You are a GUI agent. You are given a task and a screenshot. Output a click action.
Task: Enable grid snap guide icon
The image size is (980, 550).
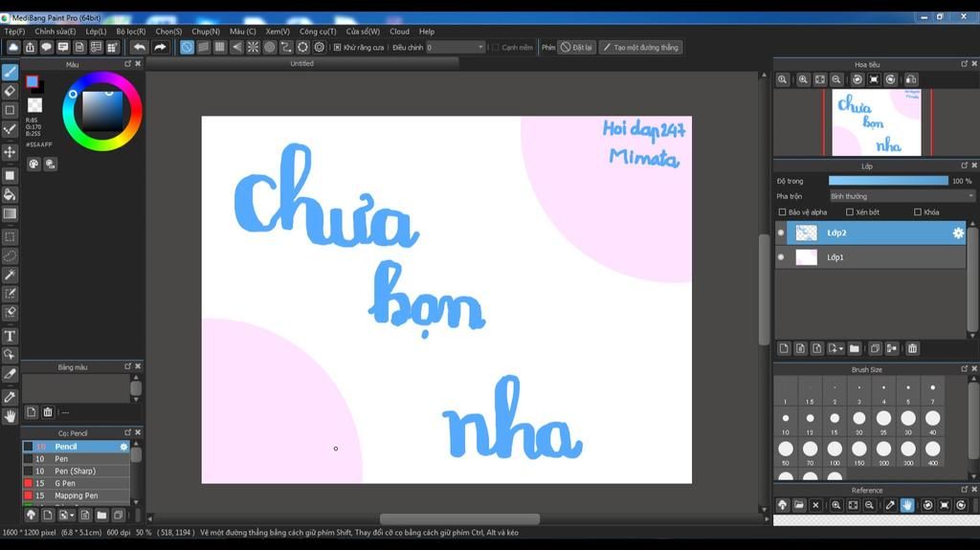(x=220, y=48)
